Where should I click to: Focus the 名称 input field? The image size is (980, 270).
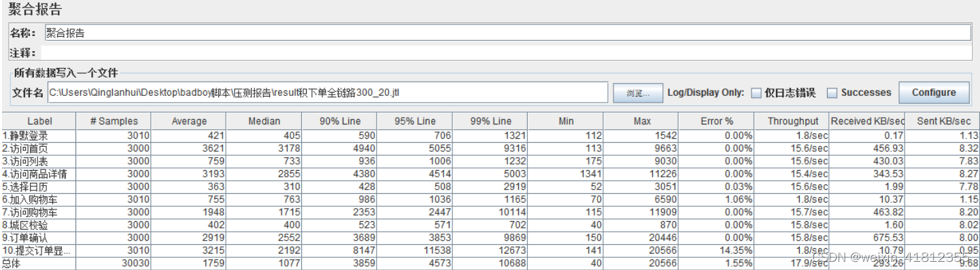point(507,33)
